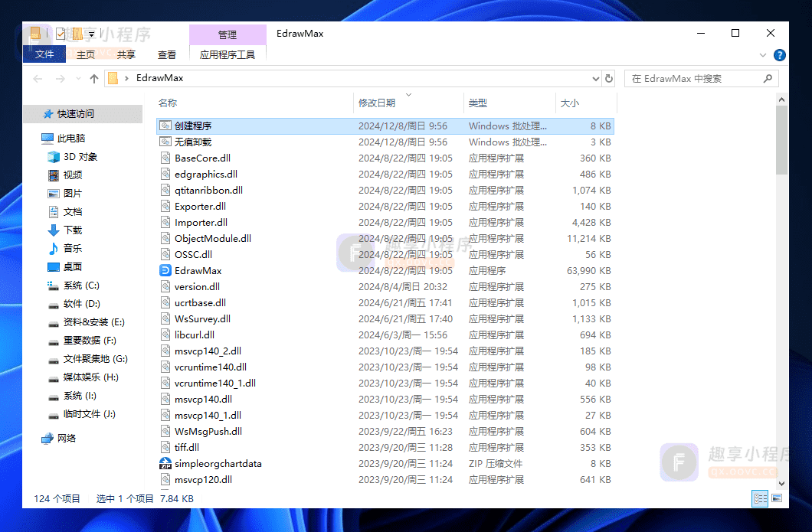Expand the ribbon with chevron

(x=763, y=55)
